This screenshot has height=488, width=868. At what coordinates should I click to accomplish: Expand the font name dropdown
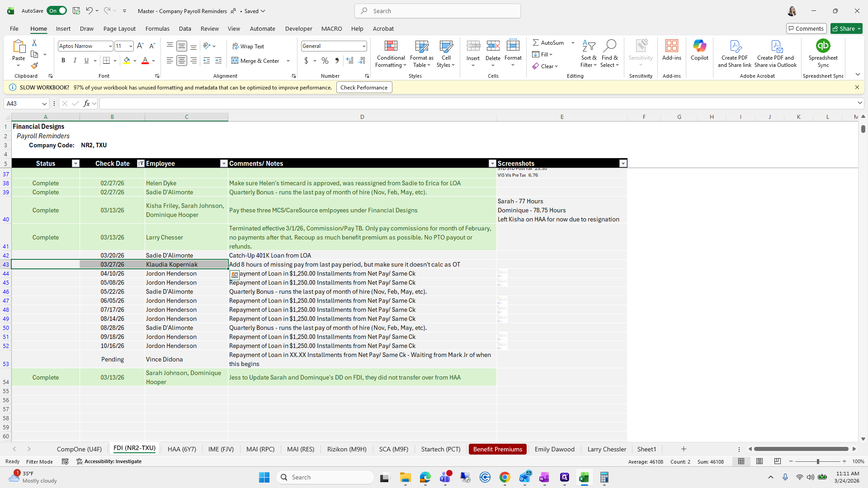(x=110, y=46)
